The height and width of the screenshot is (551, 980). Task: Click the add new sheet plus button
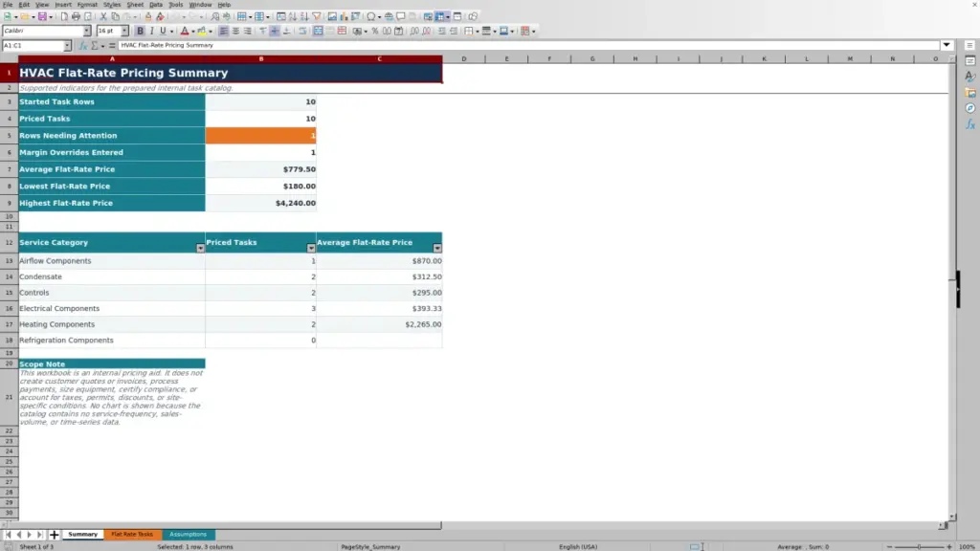tap(55, 535)
